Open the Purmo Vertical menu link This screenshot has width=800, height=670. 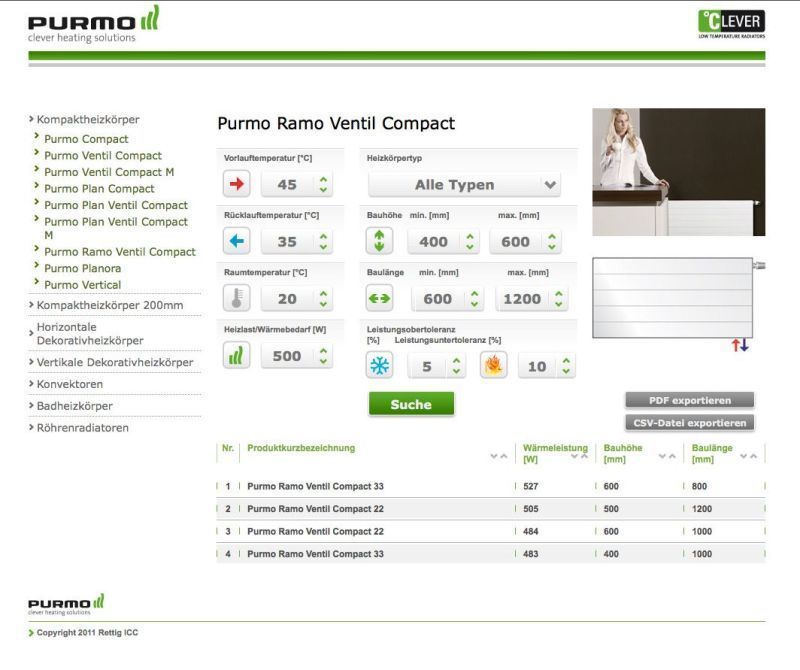point(83,285)
